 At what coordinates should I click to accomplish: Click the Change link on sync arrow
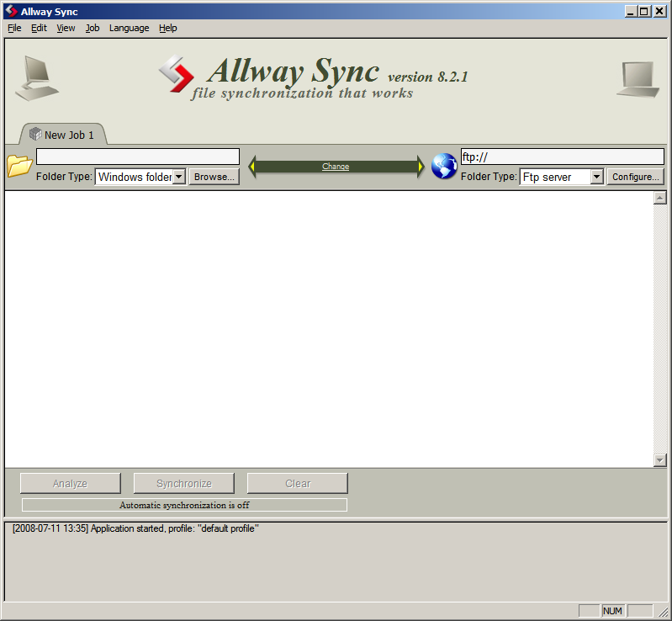pyautogui.click(x=336, y=167)
